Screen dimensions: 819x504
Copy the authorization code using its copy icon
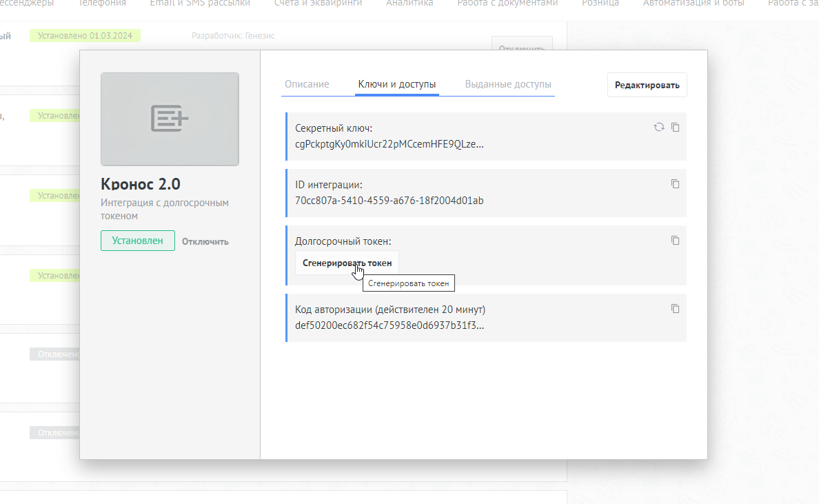(x=676, y=309)
